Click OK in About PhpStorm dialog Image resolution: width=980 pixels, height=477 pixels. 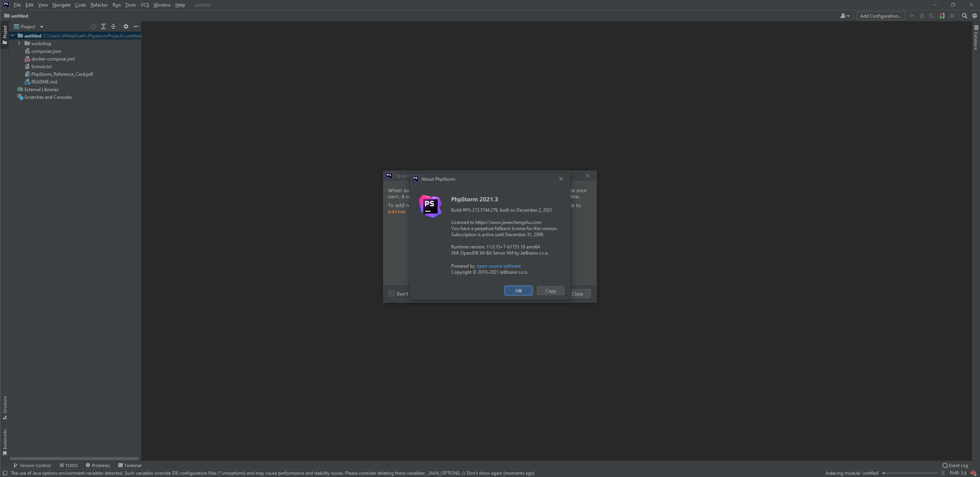point(519,291)
